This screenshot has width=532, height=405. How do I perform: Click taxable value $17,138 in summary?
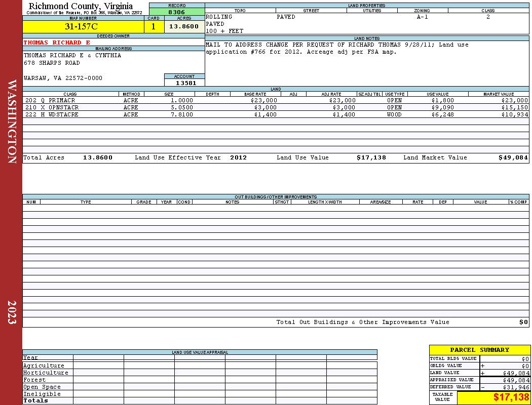pos(511,397)
